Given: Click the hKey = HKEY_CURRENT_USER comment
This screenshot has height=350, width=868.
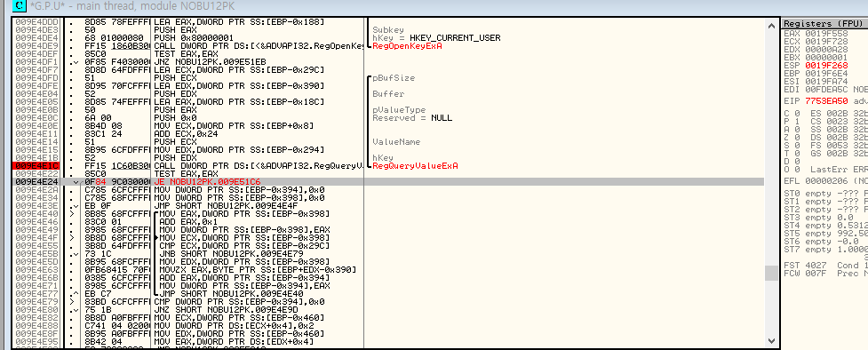Looking at the screenshot, I should (x=436, y=38).
